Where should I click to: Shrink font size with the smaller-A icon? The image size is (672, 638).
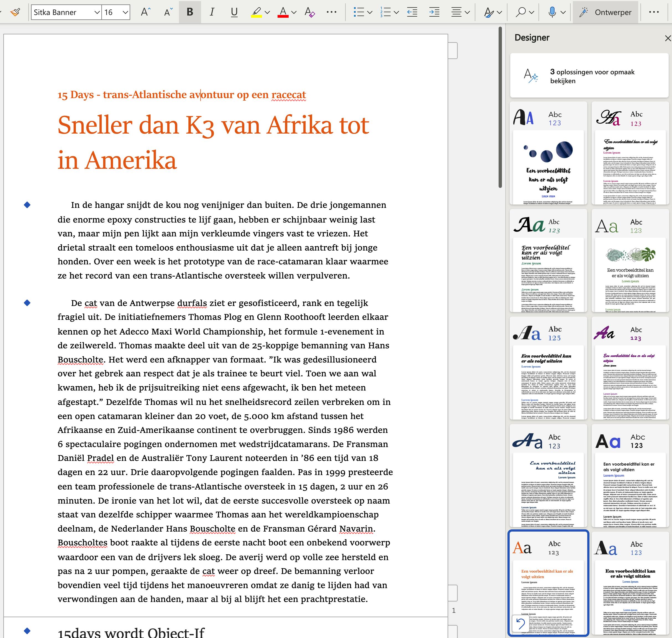click(168, 12)
